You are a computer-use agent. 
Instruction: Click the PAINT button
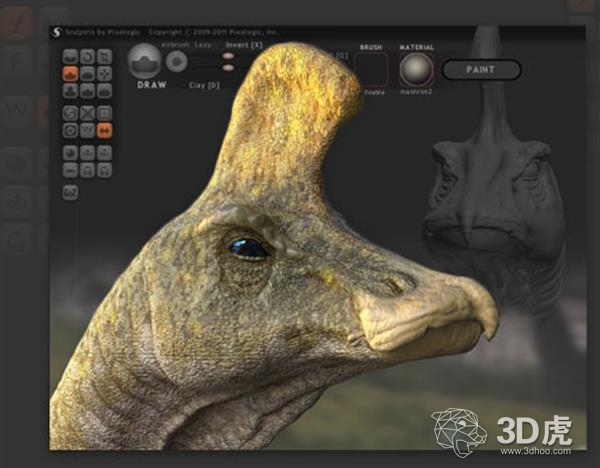pyautogui.click(x=481, y=70)
